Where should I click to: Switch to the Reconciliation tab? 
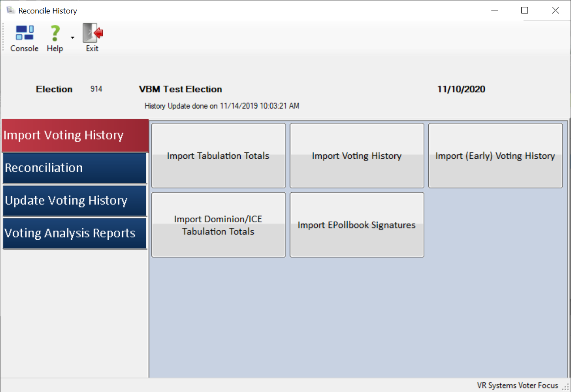coord(75,168)
